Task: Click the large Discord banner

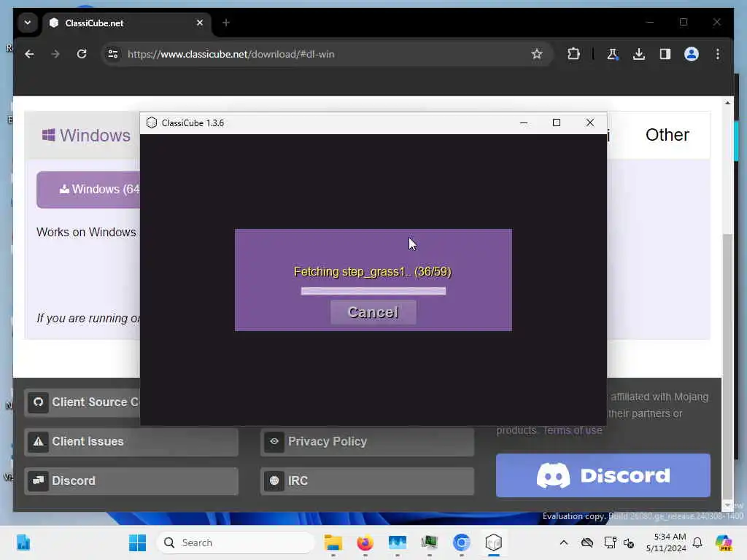Action: (603, 475)
